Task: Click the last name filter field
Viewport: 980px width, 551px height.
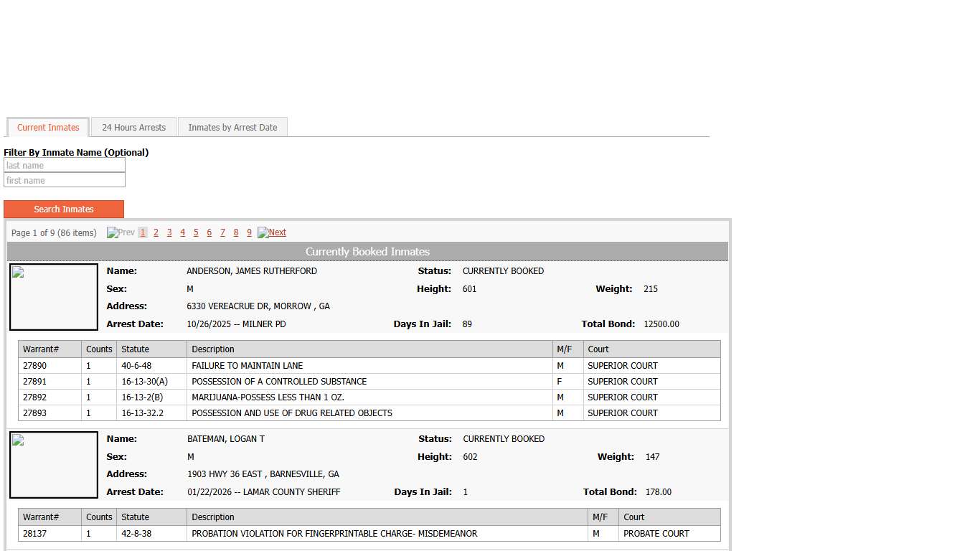Action: [x=65, y=166]
